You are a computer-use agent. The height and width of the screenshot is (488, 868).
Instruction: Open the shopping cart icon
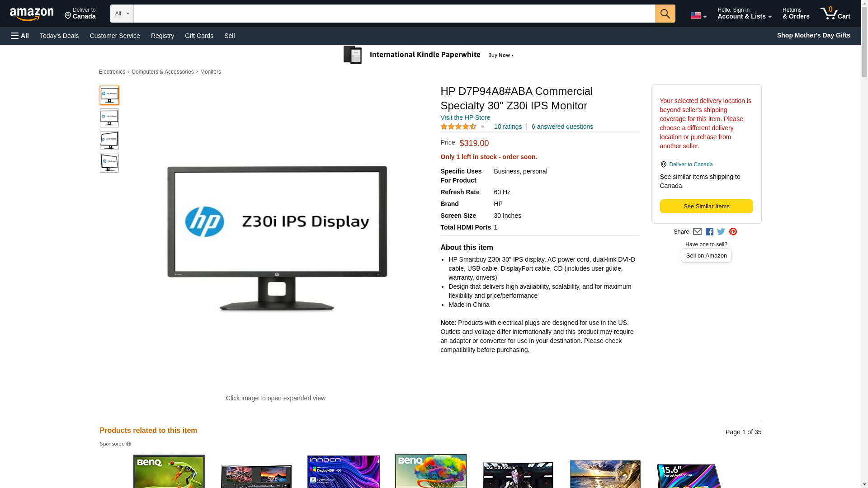835,14
